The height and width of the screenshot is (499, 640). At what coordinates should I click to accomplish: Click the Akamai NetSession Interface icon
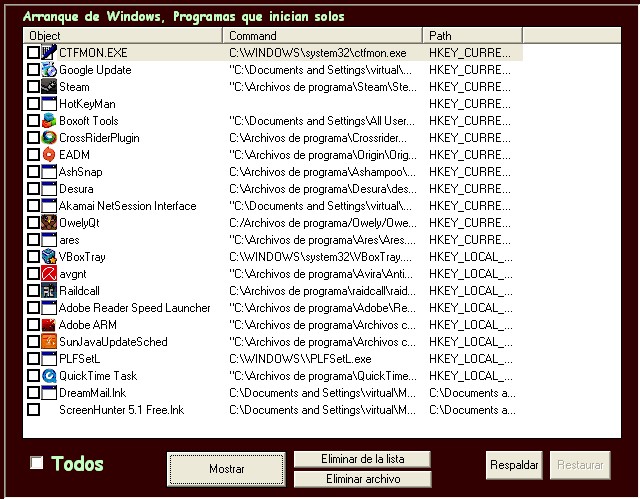49,206
